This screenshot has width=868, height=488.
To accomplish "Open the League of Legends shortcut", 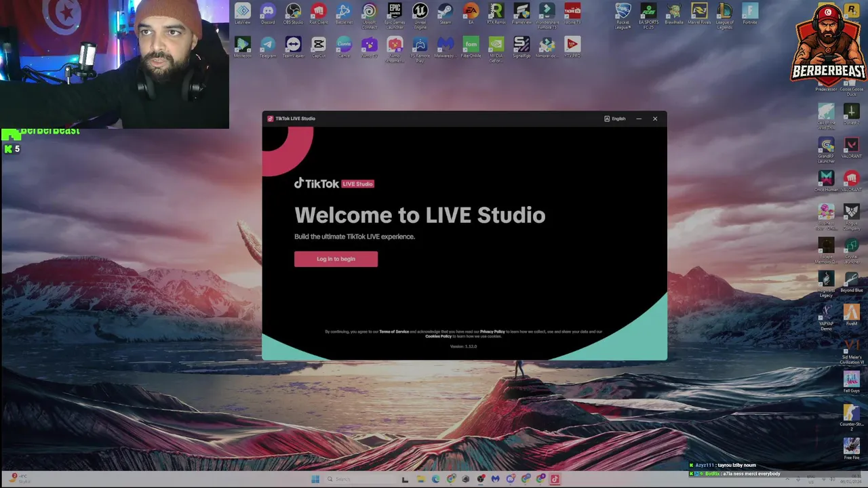I will tap(724, 16).
